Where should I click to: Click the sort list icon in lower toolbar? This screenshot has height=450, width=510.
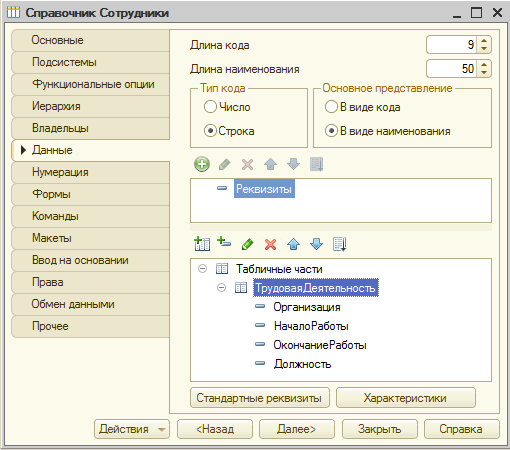[x=340, y=244]
